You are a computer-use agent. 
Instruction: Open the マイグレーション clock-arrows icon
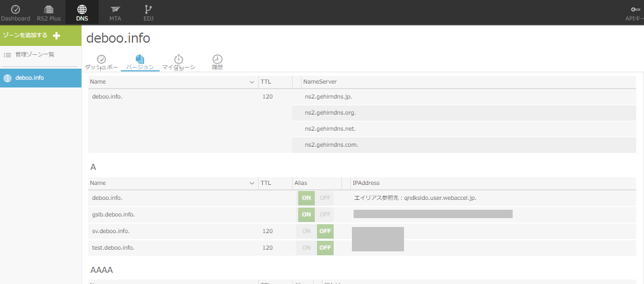tap(178, 59)
